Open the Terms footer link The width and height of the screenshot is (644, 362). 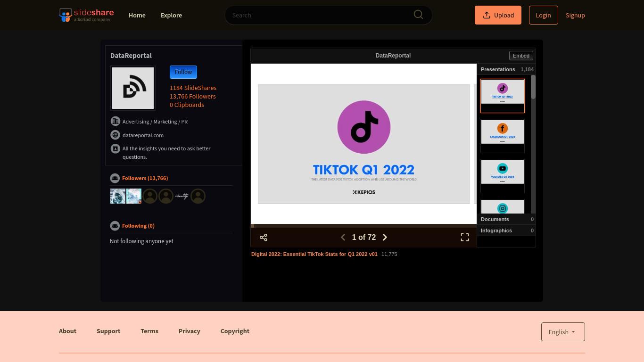coord(149,331)
